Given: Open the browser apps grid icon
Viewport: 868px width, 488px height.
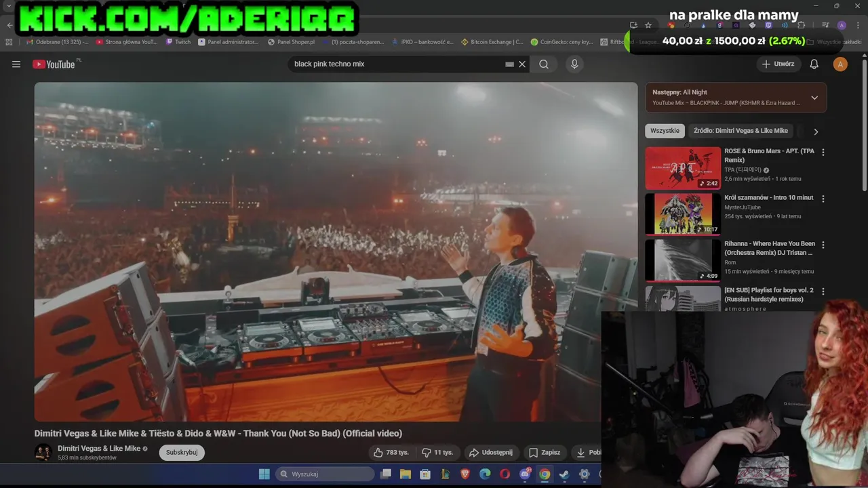Looking at the screenshot, I should pos(9,42).
